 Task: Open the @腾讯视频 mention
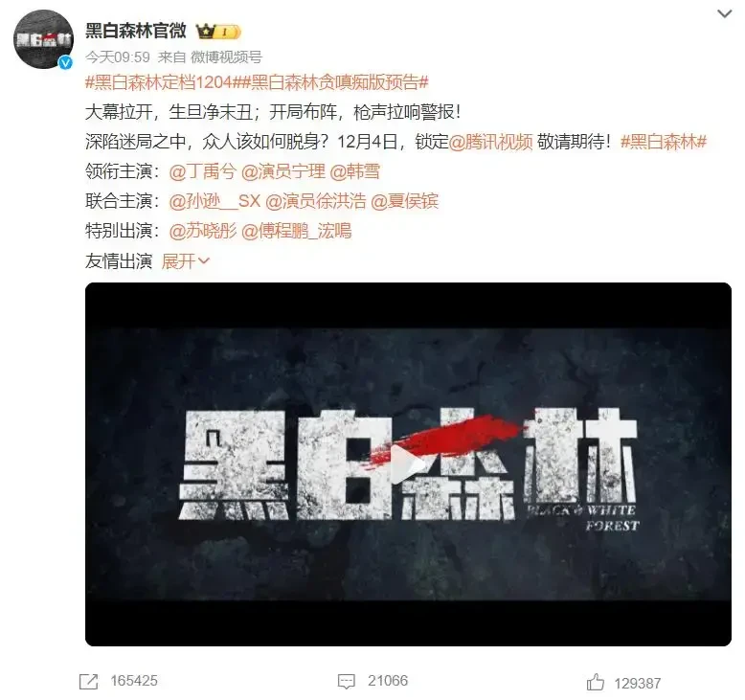(x=490, y=142)
